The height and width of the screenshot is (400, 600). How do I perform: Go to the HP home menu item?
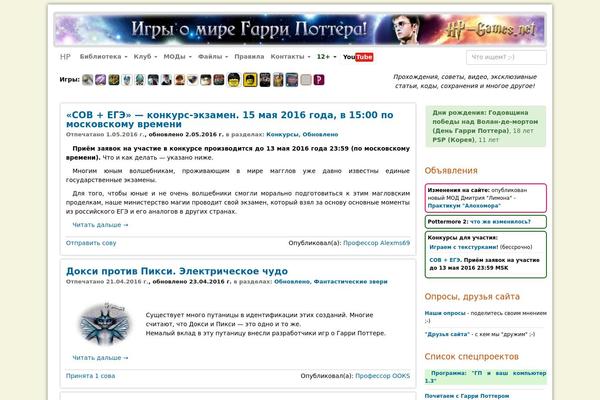point(65,57)
